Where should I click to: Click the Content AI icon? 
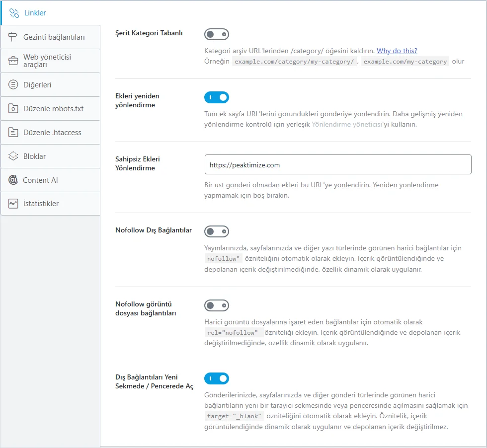click(x=13, y=180)
